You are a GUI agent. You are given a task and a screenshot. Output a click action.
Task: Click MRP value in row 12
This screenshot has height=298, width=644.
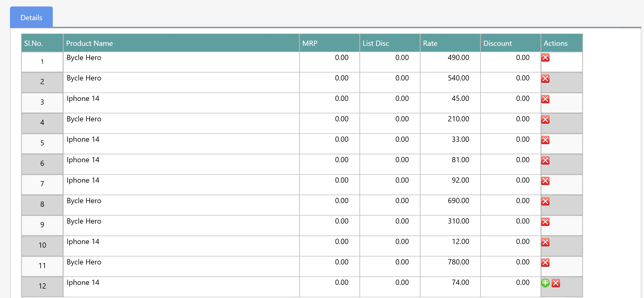[341, 282]
